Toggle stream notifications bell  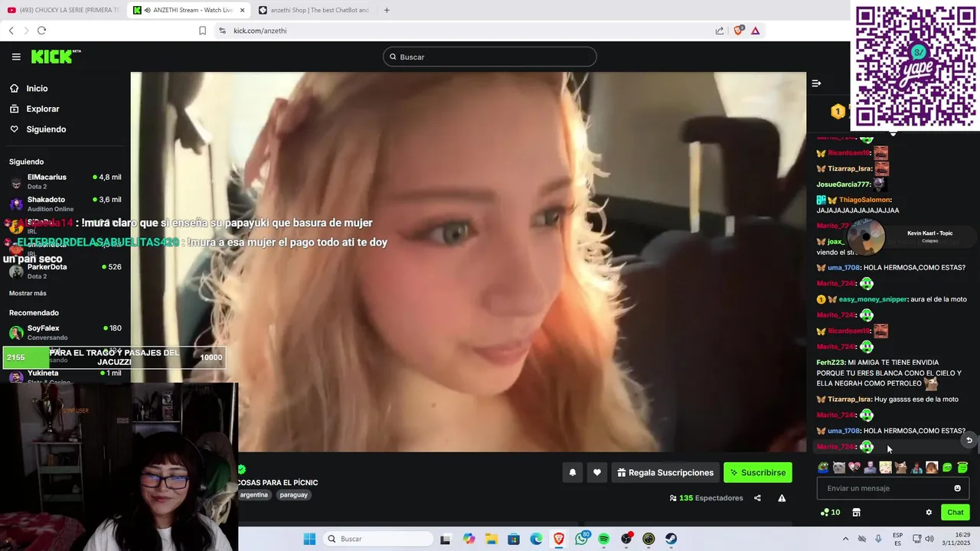point(572,473)
